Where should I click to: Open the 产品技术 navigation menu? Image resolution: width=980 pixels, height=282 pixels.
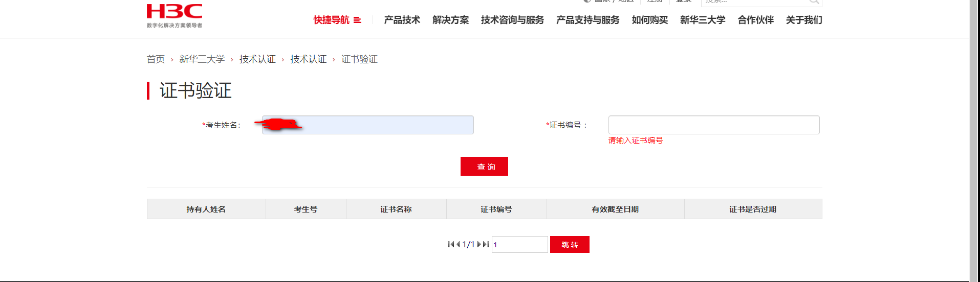click(x=402, y=20)
